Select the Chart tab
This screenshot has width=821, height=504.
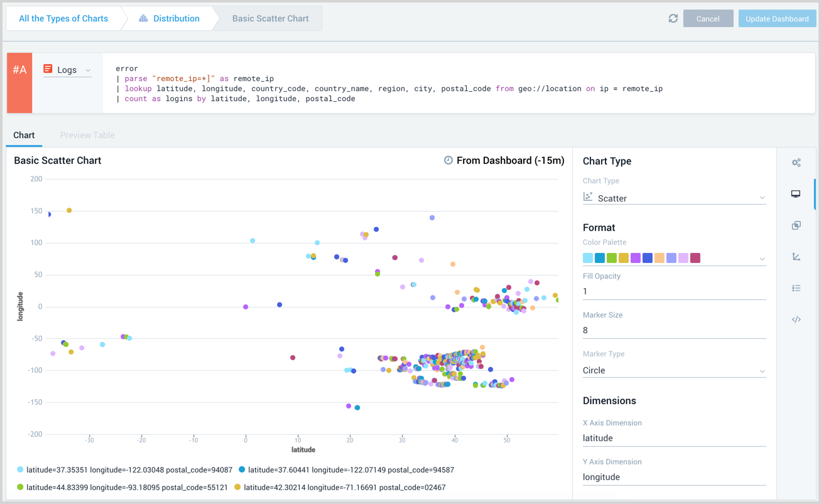coord(24,135)
